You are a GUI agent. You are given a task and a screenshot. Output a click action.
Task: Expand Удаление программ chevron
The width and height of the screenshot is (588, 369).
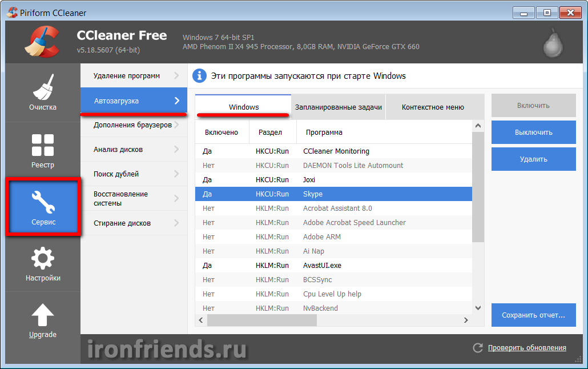176,76
